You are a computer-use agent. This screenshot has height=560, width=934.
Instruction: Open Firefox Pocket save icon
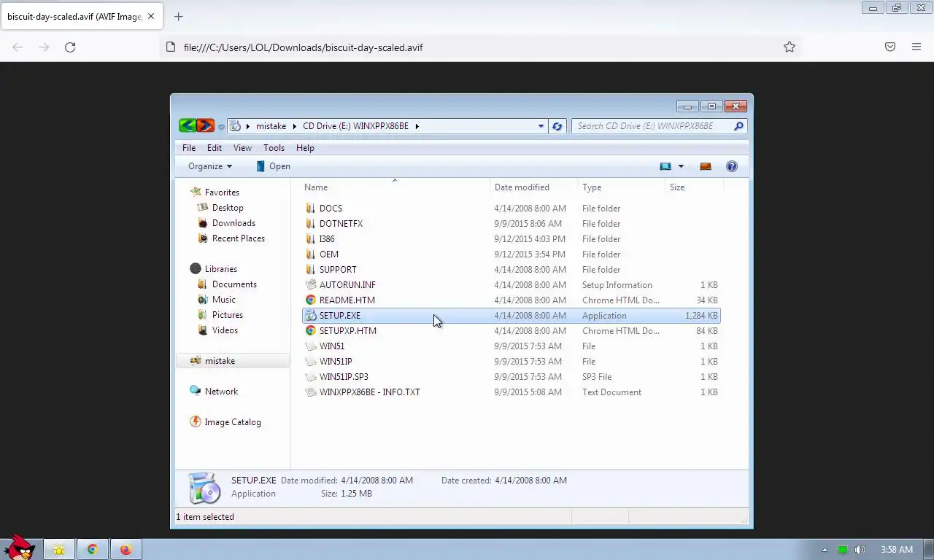tap(890, 47)
